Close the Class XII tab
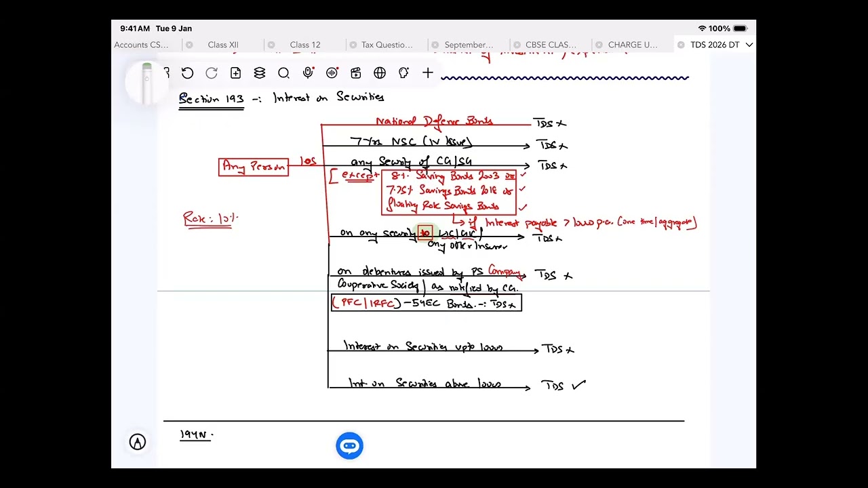 click(x=189, y=45)
